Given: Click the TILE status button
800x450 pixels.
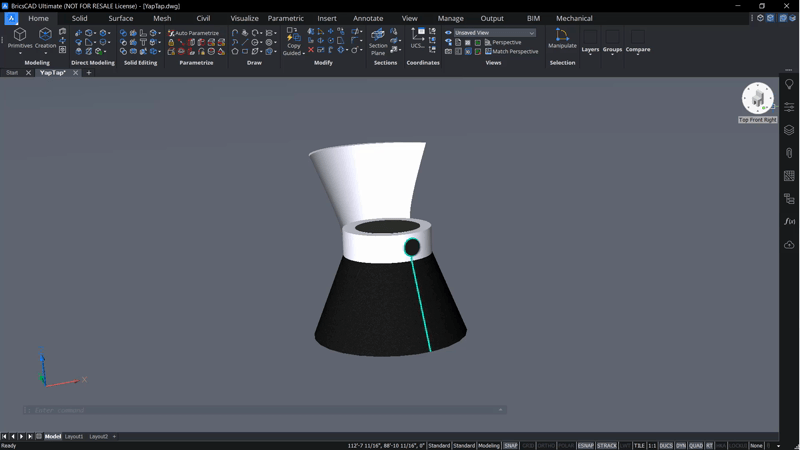Looking at the screenshot, I should [639, 446].
